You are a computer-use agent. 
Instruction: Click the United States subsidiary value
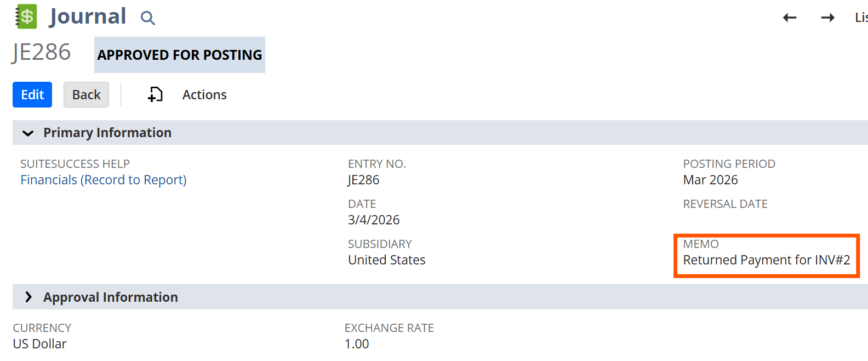tap(387, 260)
